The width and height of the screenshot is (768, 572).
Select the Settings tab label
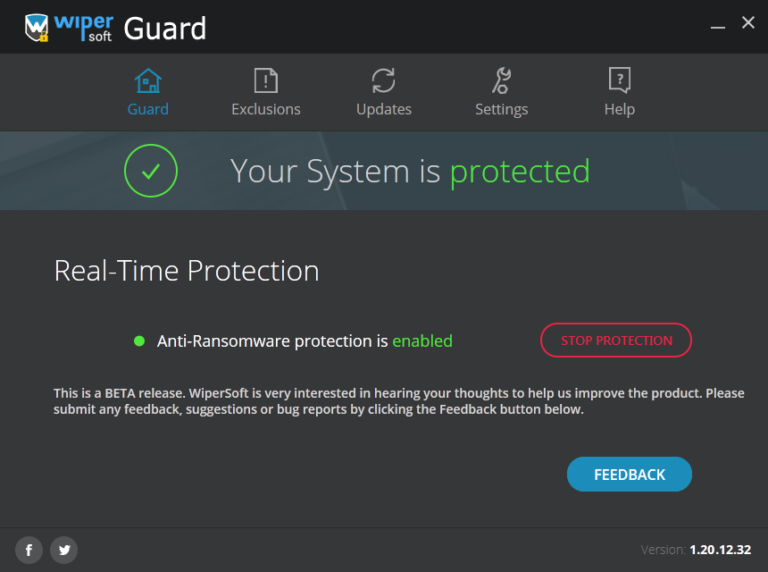pos(501,109)
